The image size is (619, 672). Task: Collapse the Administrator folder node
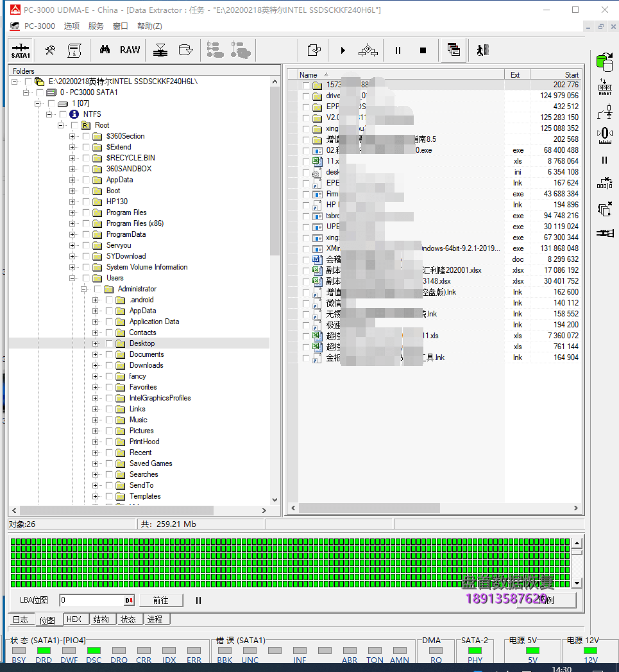coord(83,289)
